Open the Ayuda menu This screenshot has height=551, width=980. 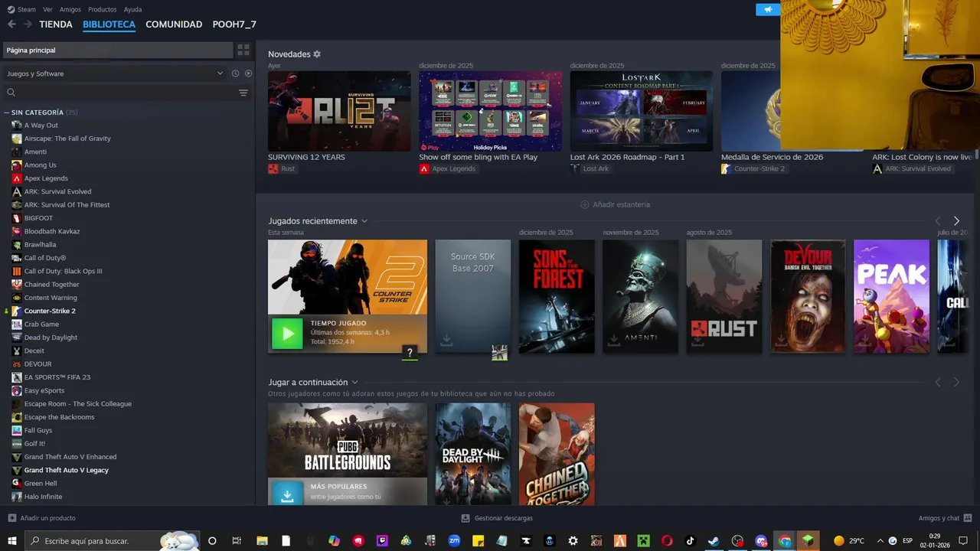click(x=132, y=9)
